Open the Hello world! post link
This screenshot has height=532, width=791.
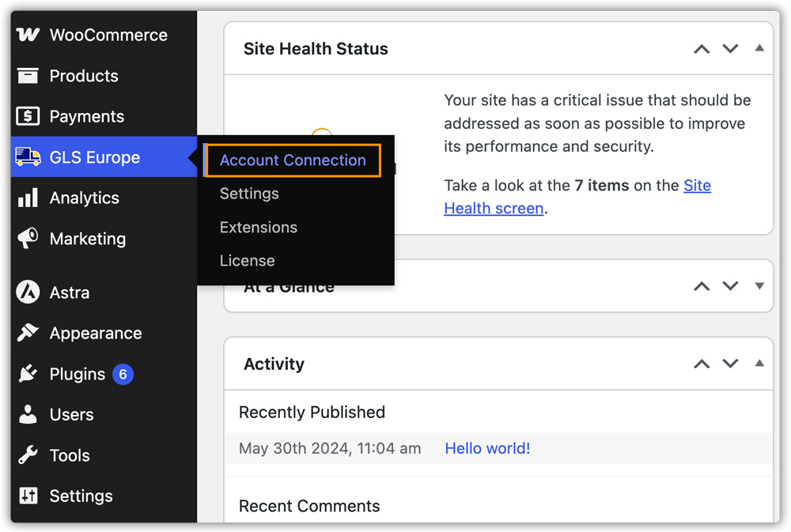(487, 448)
